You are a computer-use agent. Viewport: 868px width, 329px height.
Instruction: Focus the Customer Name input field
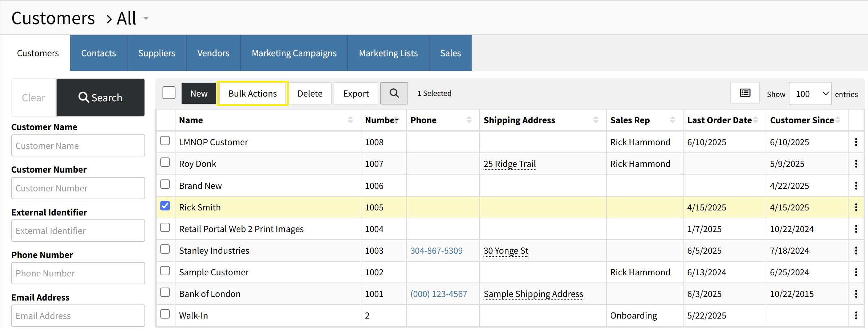pos(78,146)
